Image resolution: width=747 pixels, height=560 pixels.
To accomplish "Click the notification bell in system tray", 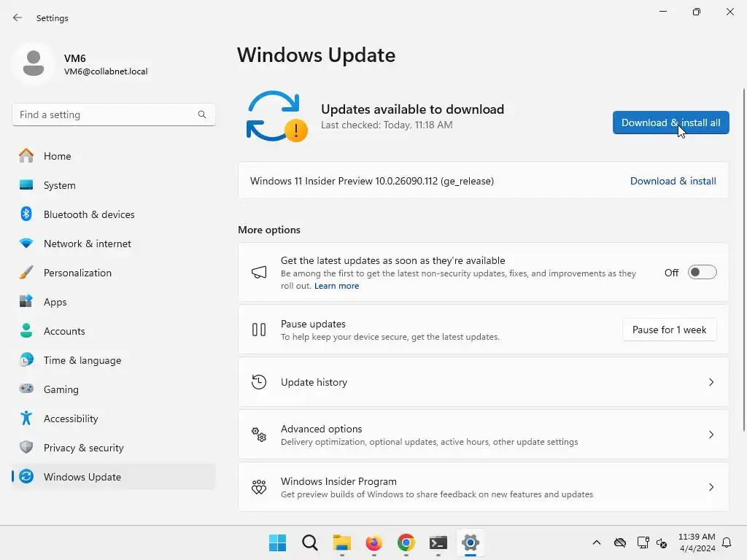I will [727, 542].
